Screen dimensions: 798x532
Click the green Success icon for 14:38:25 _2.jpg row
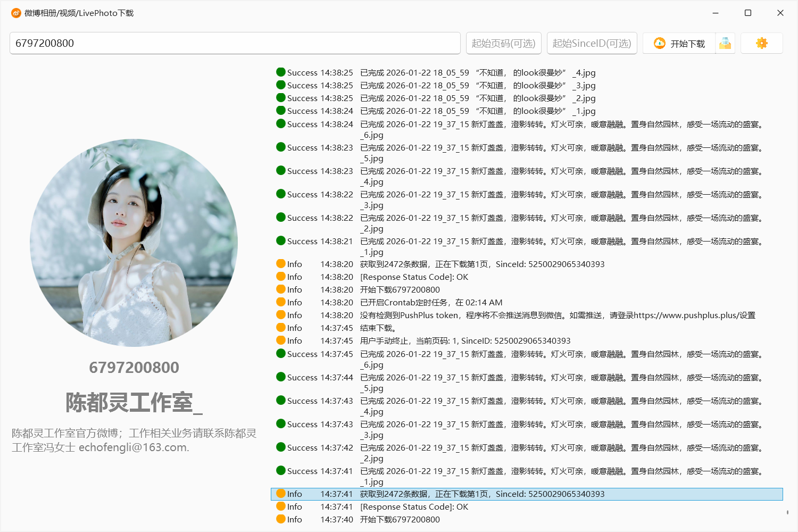pos(281,97)
